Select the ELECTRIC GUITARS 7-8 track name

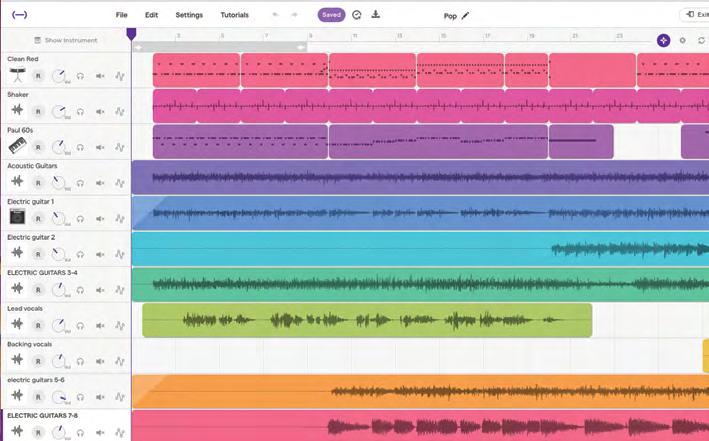[43, 415]
